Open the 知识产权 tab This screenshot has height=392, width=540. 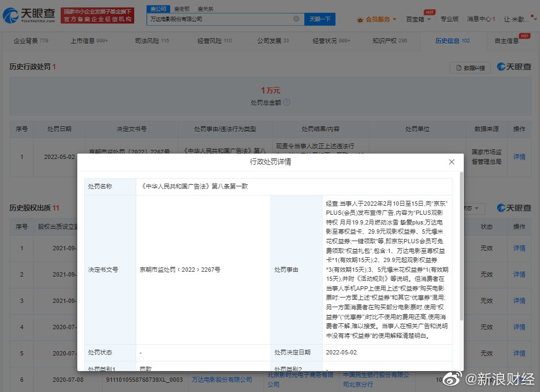tap(390, 41)
